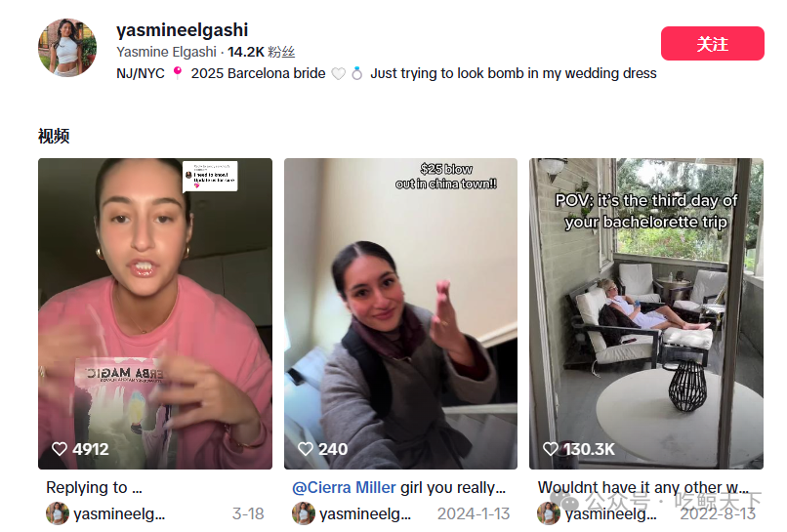Click the heart icon showing 240 likes
787x532 pixels.
(306, 449)
